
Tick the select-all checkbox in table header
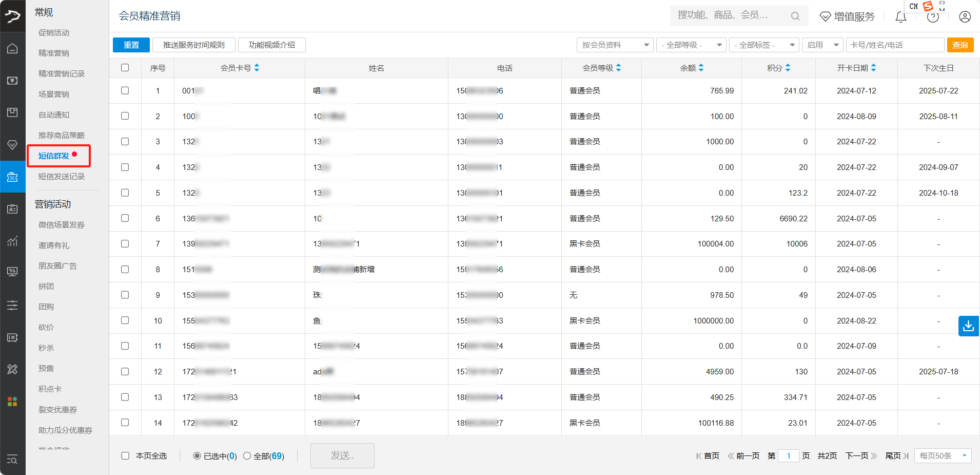(125, 68)
